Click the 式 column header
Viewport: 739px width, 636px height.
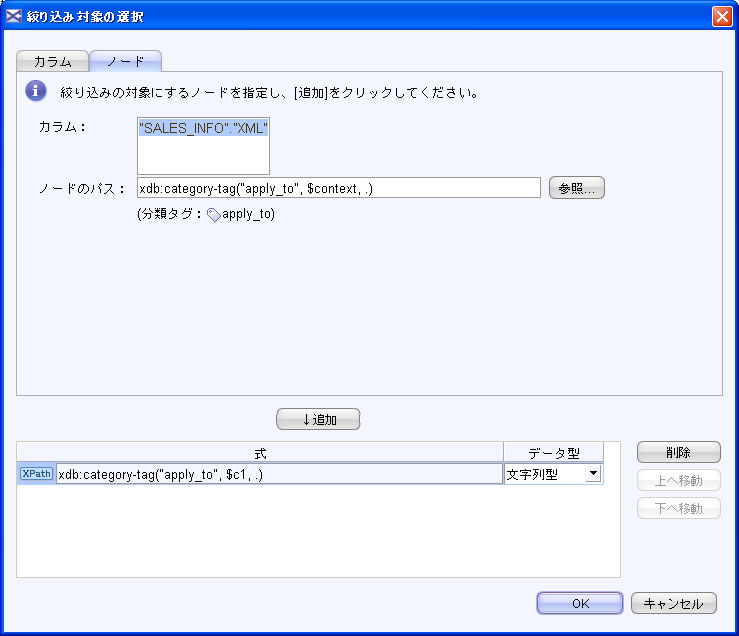[x=260, y=453]
